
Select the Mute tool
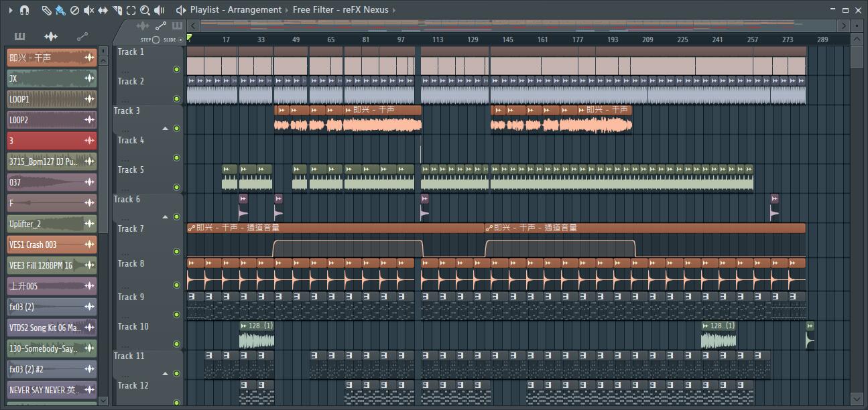coord(88,10)
